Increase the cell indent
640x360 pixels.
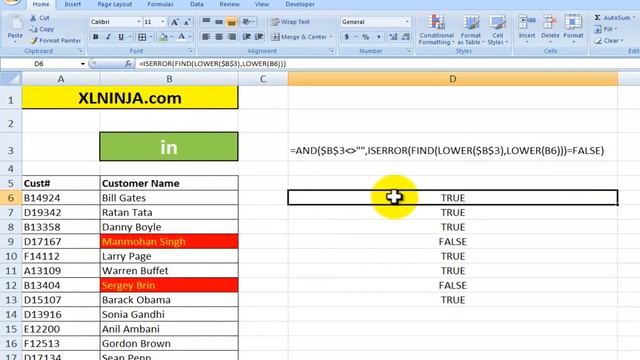coord(259,37)
